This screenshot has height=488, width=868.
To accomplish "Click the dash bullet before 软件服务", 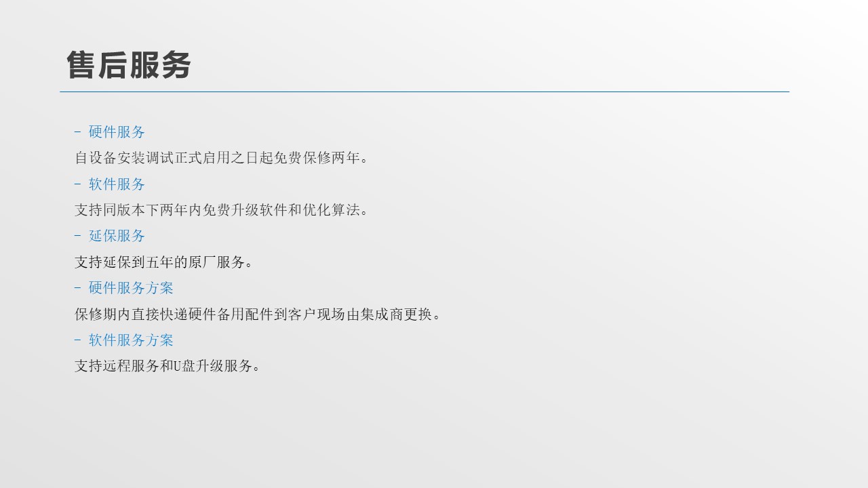I will (78, 184).
